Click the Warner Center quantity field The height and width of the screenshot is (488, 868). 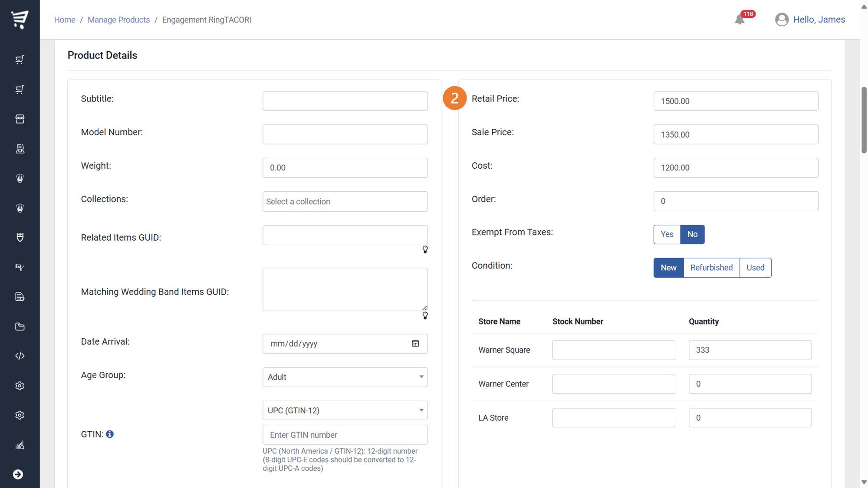pos(750,384)
